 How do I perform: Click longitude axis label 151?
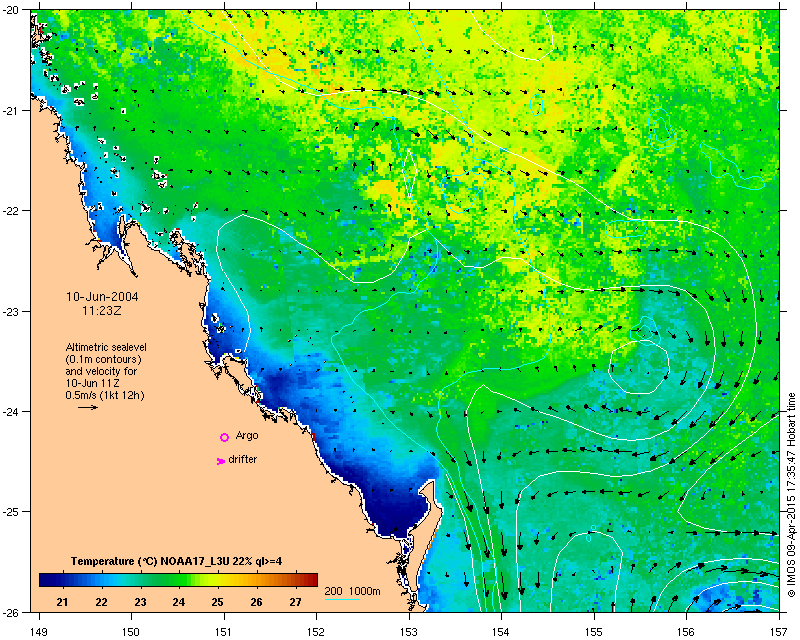coord(224,632)
